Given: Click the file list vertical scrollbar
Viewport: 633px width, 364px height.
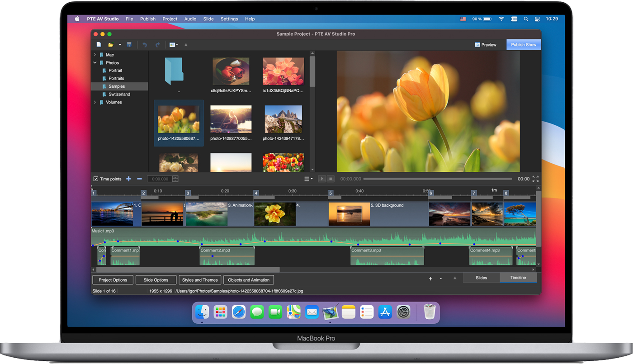Looking at the screenshot, I should tap(312, 71).
